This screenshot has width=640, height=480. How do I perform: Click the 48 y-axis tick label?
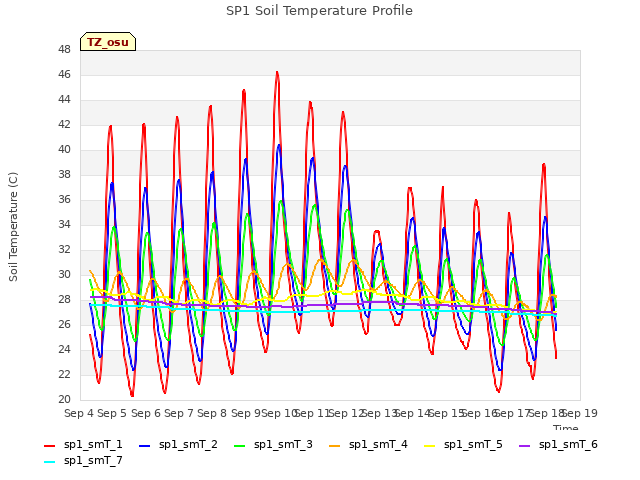(64, 50)
